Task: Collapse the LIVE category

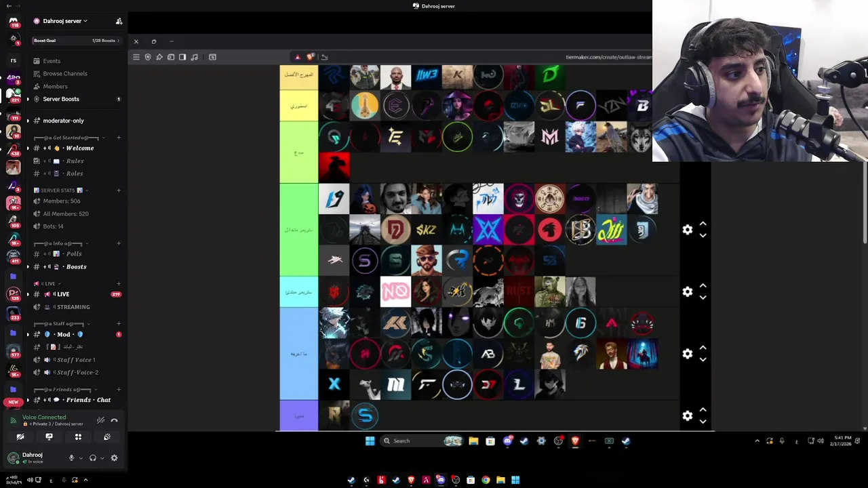Action: click(47, 283)
